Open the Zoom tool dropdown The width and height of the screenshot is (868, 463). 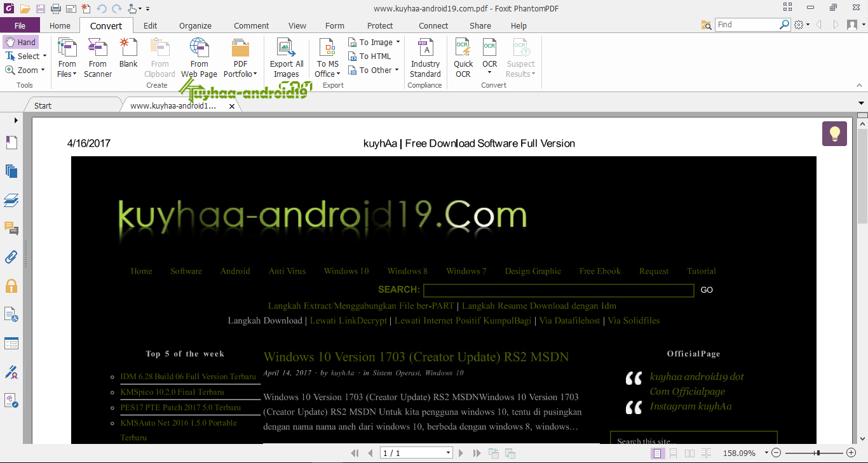(43, 70)
